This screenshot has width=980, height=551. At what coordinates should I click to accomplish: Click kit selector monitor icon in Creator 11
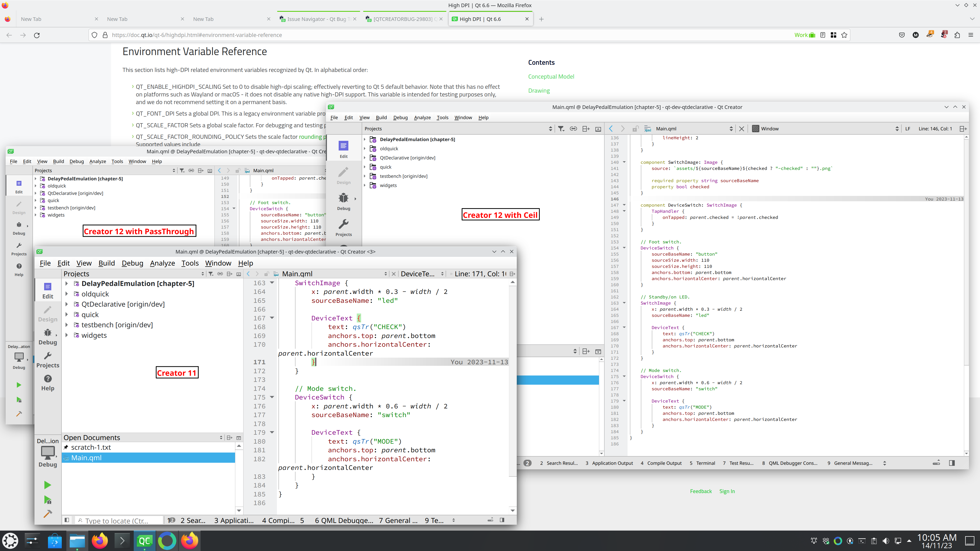47,453
